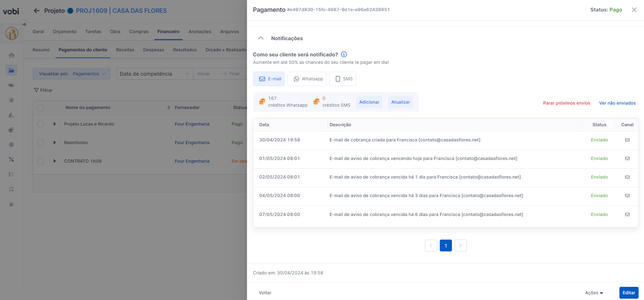Click envelope icon for 07/05/2024 notification
The width and height of the screenshot is (644, 300).
pos(627,215)
